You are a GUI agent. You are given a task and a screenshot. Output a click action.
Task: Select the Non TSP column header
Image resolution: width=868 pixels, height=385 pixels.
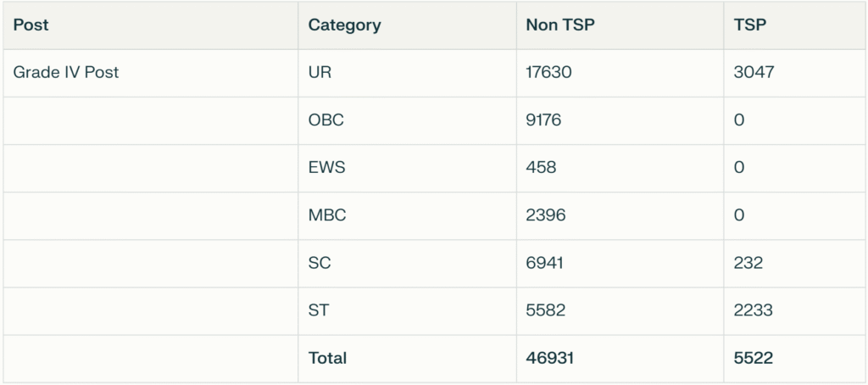560,25
